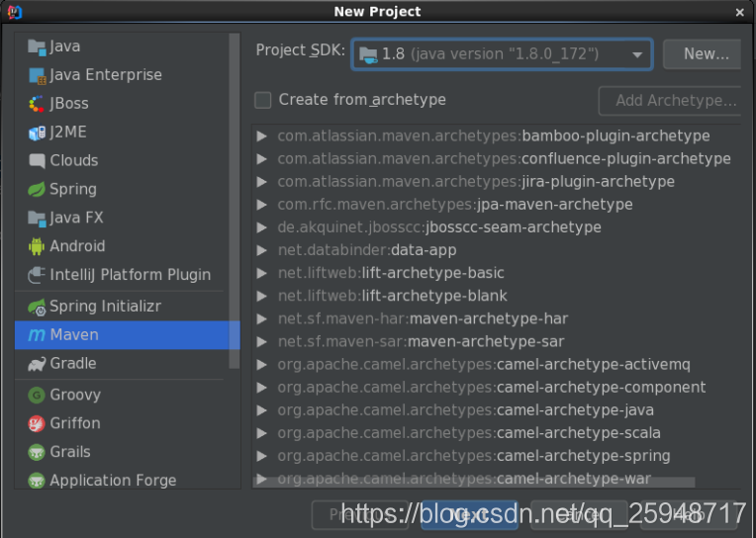Select the Gradle project type label
756x538 pixels.
coord(73,364)
